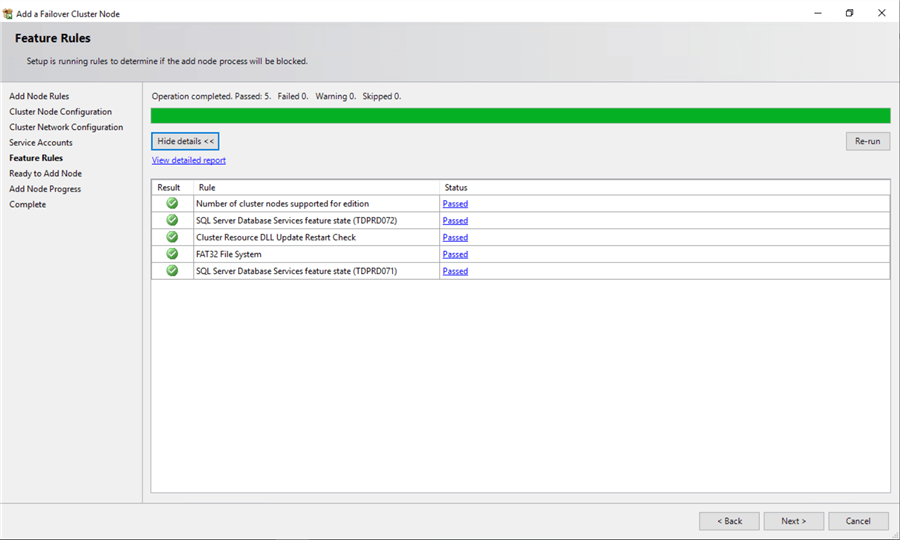Proceed with the Next button
Viewport: 900px width, 540px height.
click(793, 521)
